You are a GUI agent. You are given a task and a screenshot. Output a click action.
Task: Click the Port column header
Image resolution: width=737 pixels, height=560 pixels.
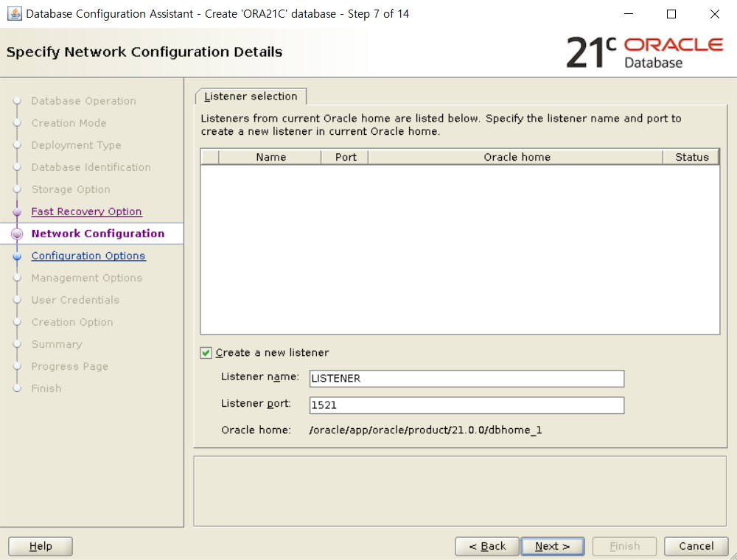click(345, 157)
